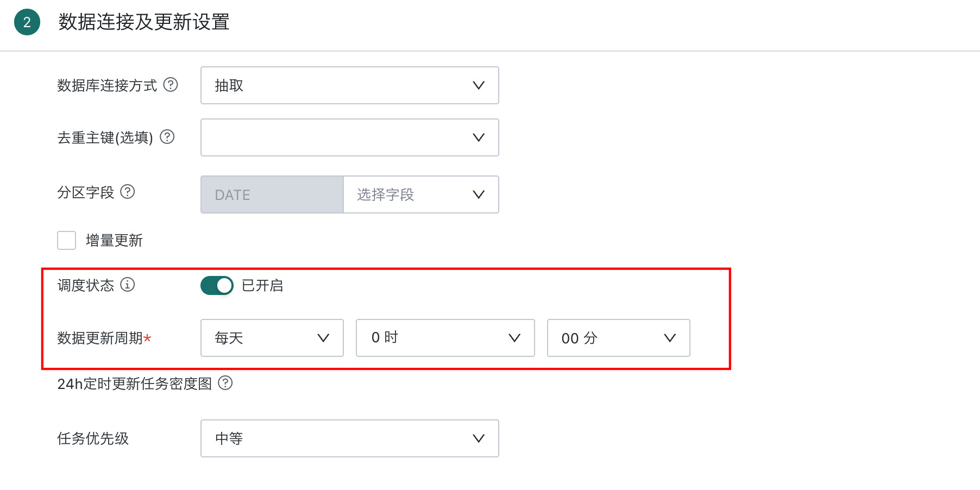
Task: Click info icon next to 调度状态
Action: pos(128,285)
